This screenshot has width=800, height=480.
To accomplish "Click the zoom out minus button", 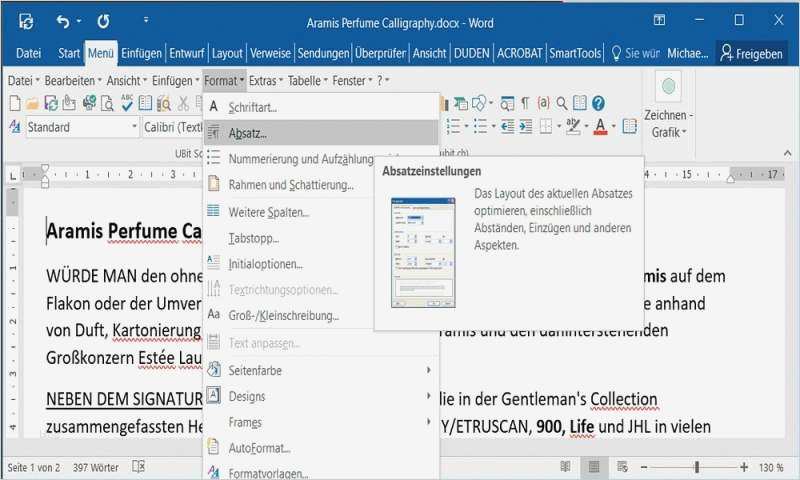I will click(x=644, y=467).
